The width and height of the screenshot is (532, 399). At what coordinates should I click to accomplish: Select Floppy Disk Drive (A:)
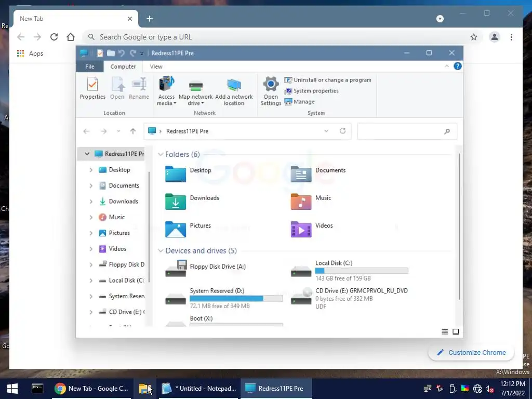(206, 269)
